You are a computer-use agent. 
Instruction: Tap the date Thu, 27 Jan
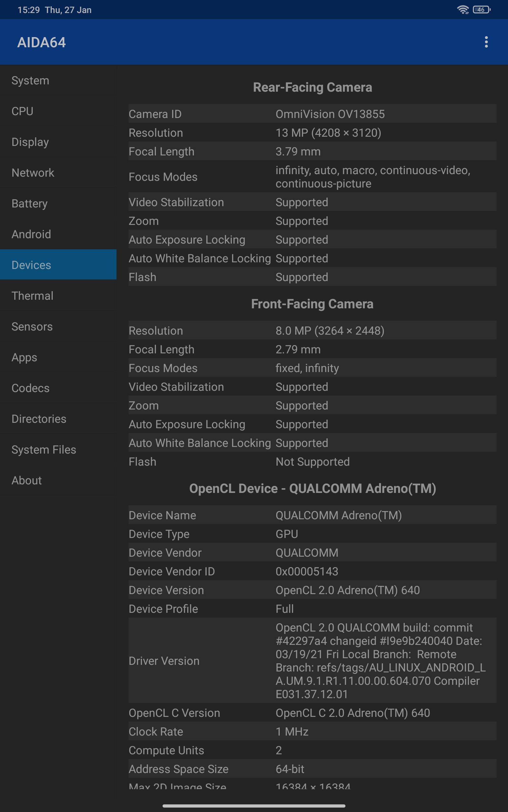pyautogui.click(x=68, y=10)
